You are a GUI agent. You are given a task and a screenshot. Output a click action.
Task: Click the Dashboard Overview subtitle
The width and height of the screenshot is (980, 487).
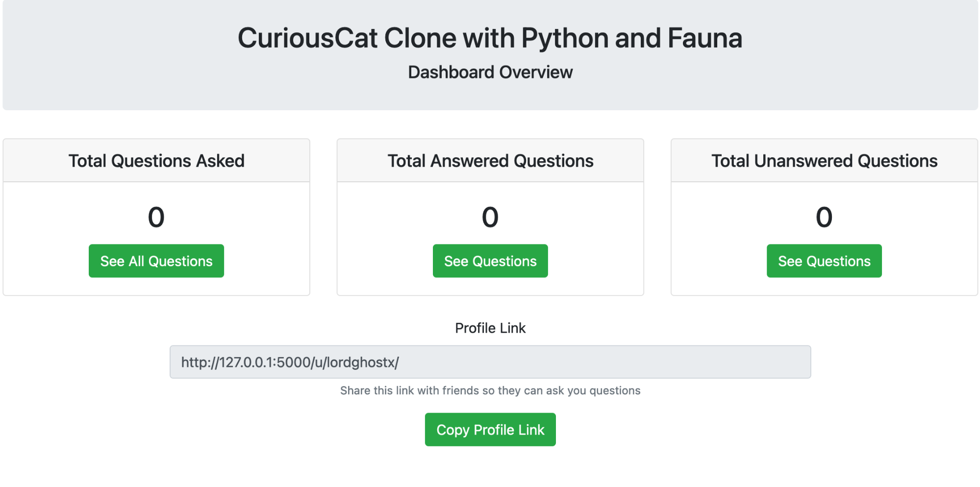(490, 73)
